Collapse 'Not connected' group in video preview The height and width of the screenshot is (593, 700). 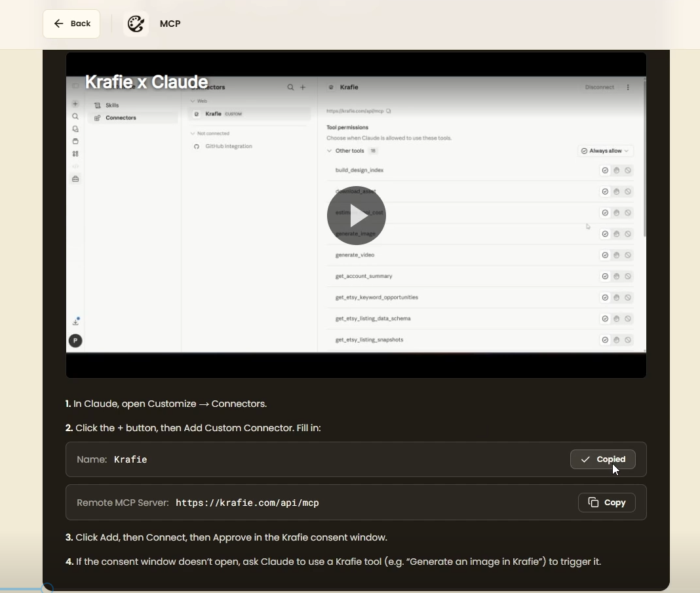pos(193,134)
